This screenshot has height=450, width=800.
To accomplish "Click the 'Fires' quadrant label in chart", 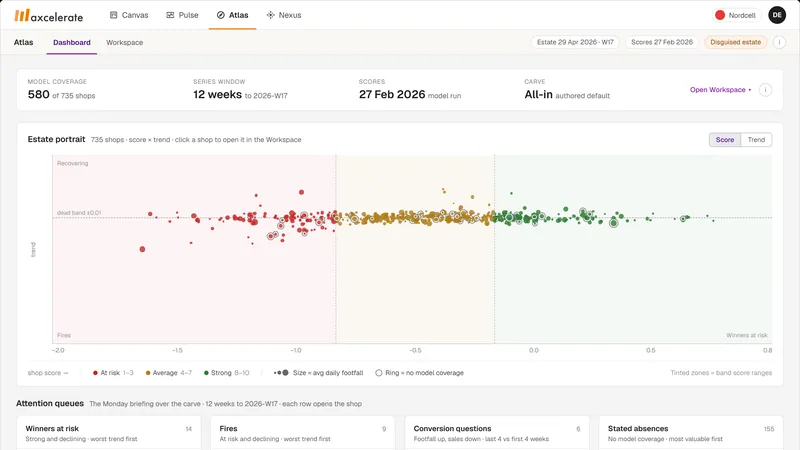I will coord(64,335).
